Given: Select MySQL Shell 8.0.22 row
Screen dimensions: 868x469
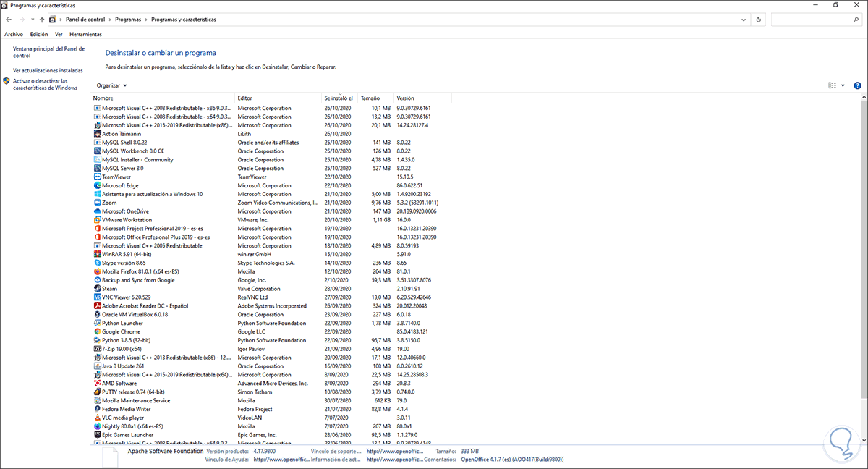Looking at the screenshot, I should pyautogui.click(x=272, y=143).
